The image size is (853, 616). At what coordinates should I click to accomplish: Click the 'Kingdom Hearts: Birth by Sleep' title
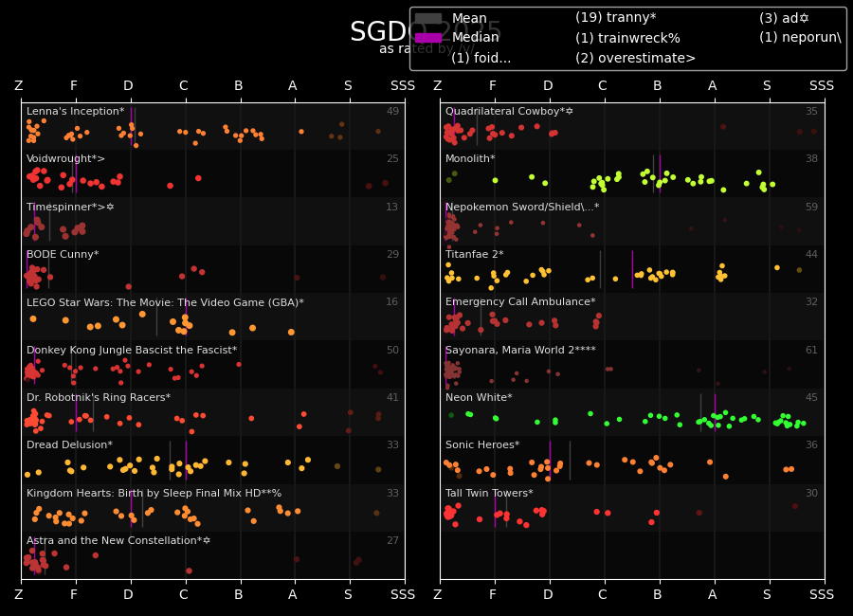pyautogui.click(x=154, y=493)
